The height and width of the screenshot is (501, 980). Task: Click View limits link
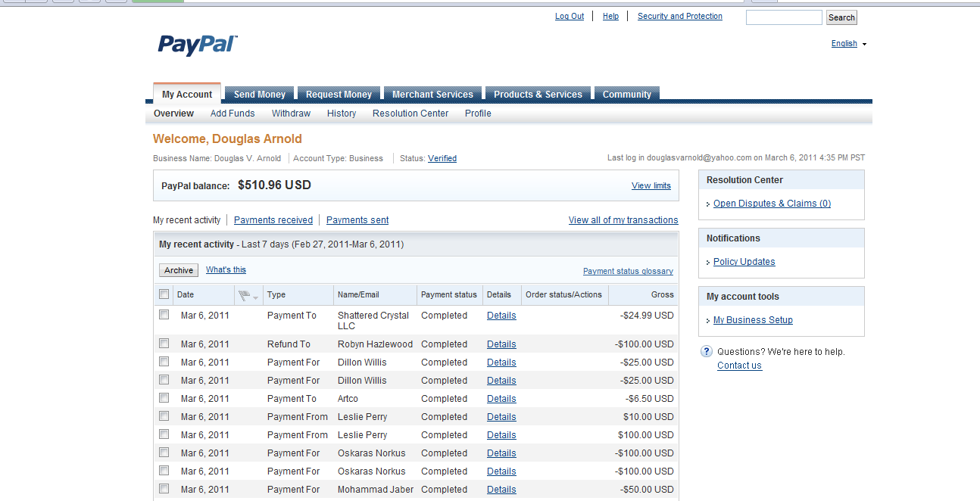[651, 185]
